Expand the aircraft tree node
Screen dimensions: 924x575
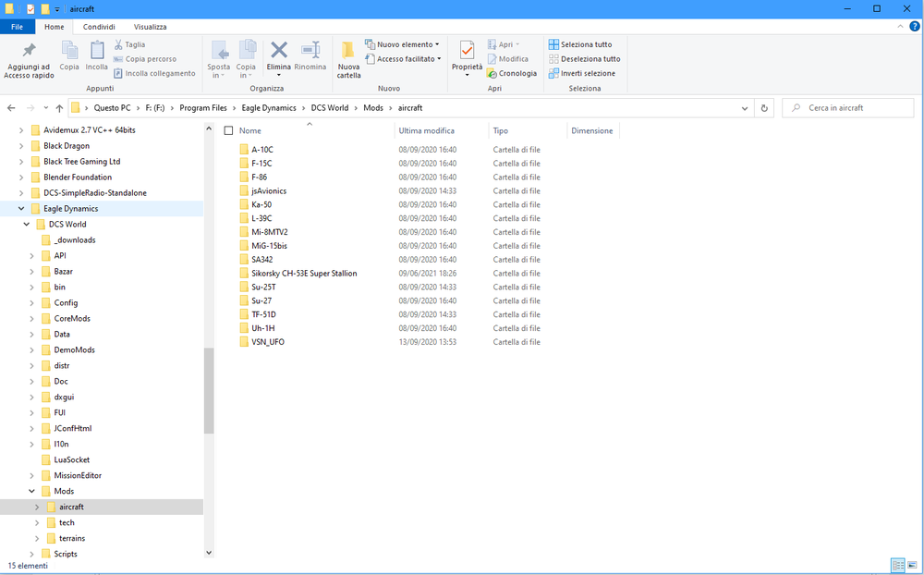37,508
